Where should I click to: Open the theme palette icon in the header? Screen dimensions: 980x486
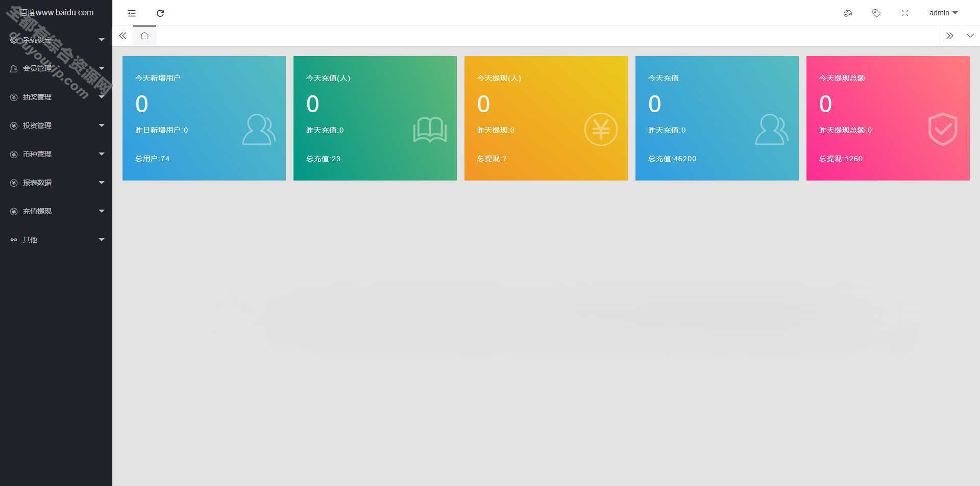(848, 13)
